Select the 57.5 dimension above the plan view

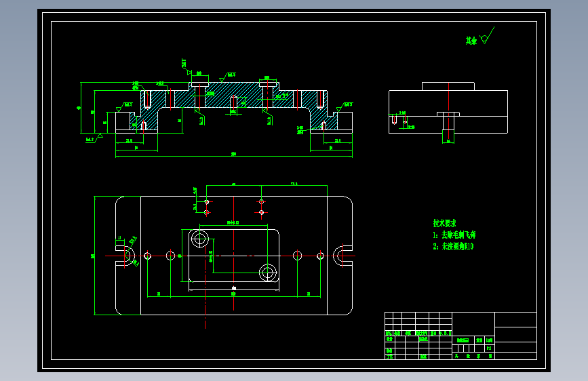click(x=294, y=184)
